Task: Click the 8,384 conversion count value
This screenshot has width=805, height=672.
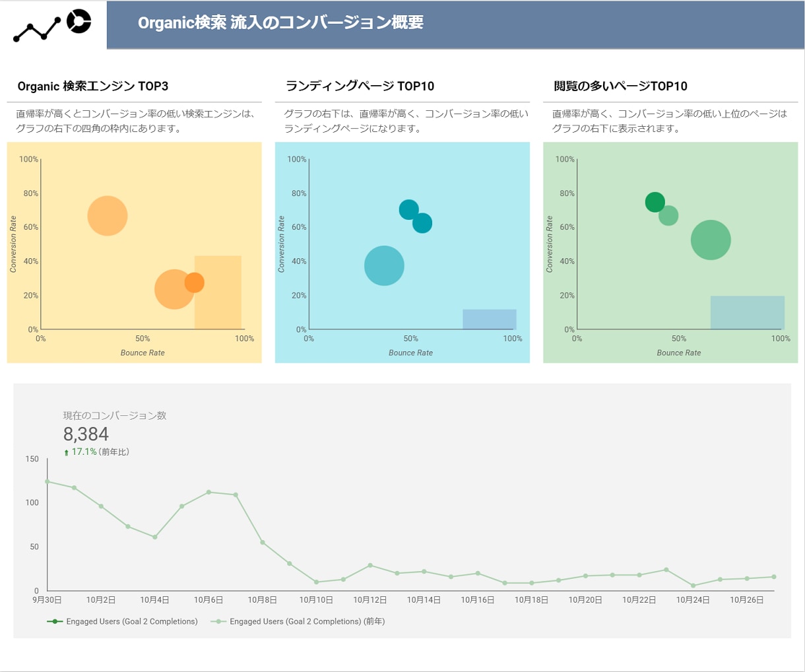Action: (86, 434)
